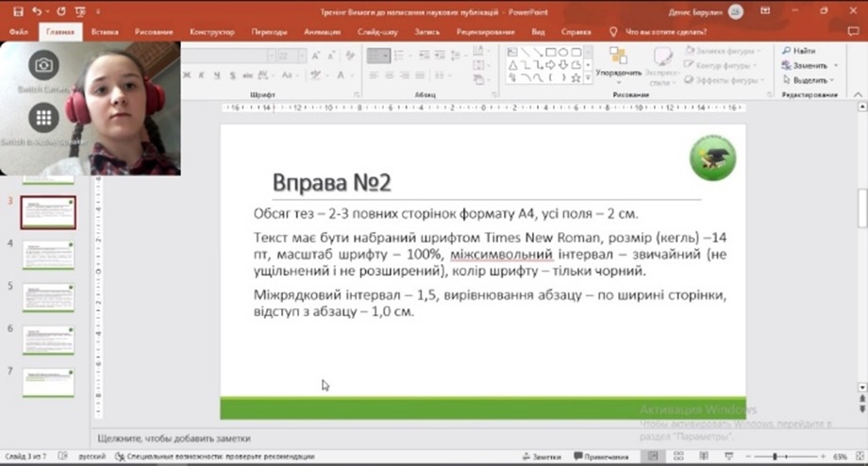Click the notes field 'Щелкните, чтобы добавить заметки'
The height and width of the screenshot is (466, 868).
coord(174,439)
